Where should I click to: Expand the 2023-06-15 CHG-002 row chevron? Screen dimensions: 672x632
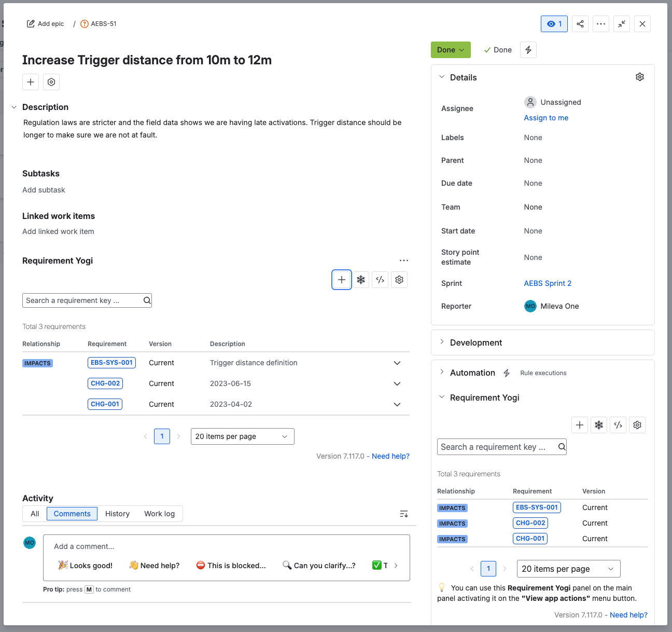[397, 383]
